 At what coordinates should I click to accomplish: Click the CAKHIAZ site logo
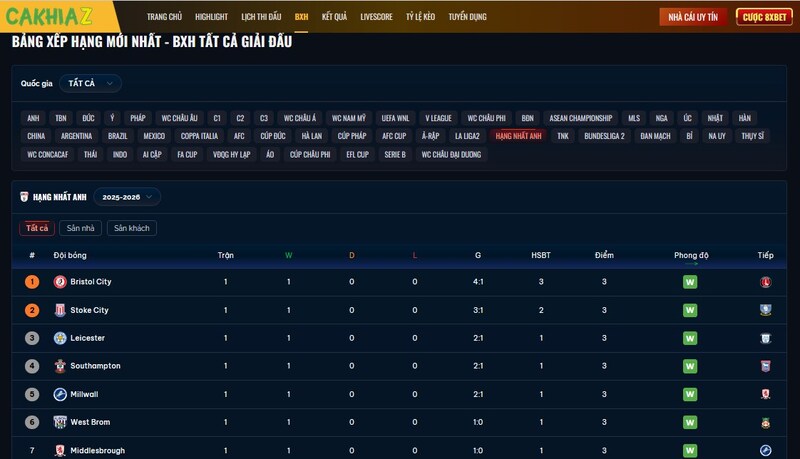(49, 16)
